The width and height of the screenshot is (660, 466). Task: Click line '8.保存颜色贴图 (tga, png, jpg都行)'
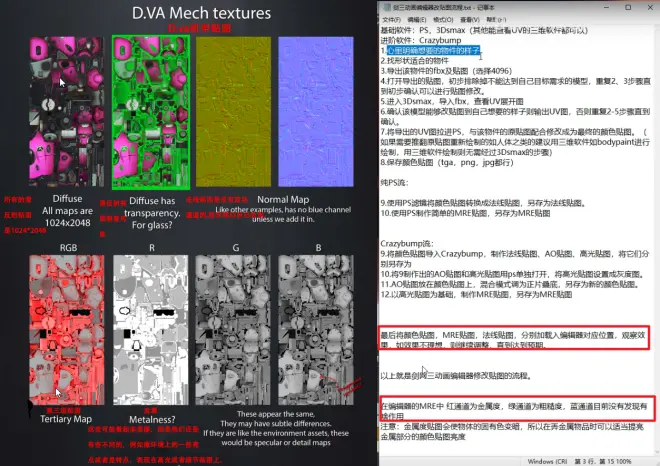447,162
